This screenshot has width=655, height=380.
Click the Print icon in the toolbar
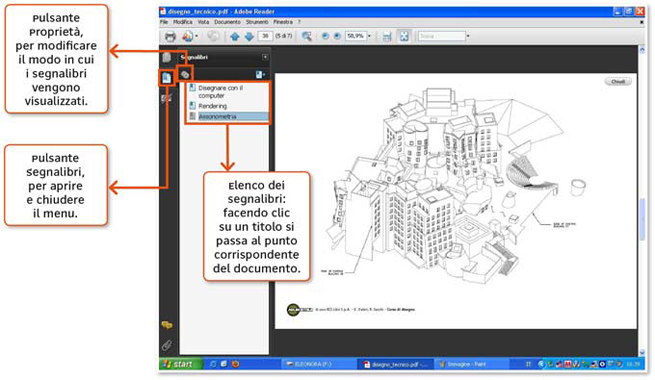[170, 36]
